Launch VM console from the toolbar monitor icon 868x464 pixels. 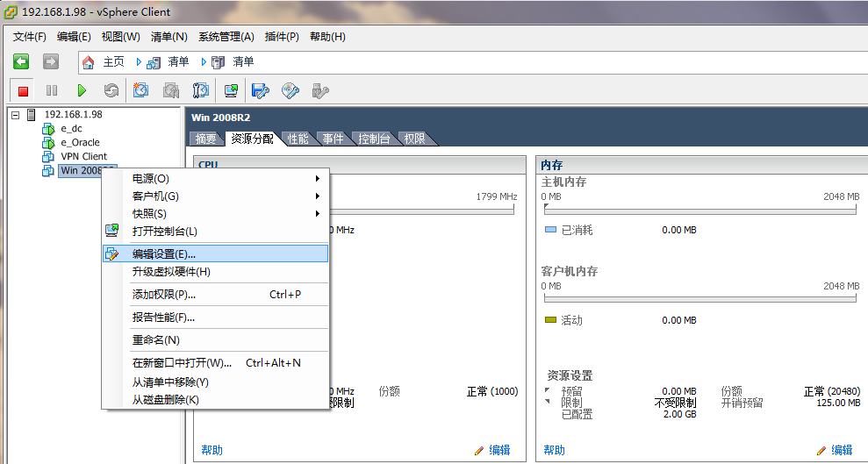[x=231, y=90]
